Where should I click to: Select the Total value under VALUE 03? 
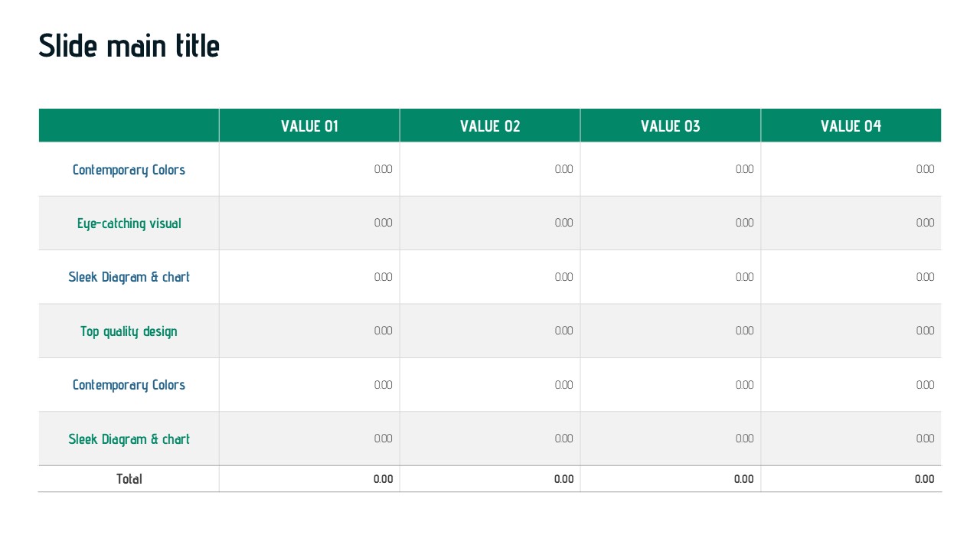click(x=743, y=479)
